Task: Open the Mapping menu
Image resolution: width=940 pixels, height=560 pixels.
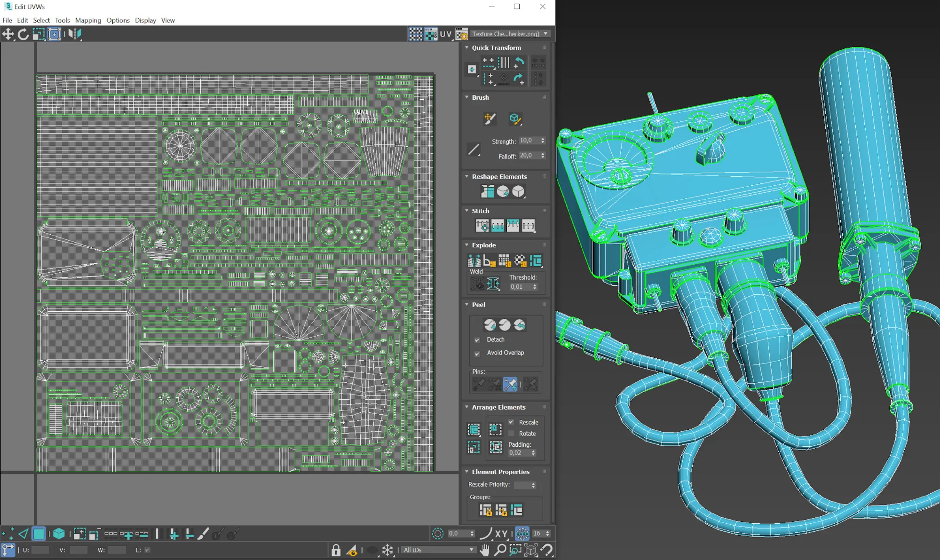Action: 88,20
